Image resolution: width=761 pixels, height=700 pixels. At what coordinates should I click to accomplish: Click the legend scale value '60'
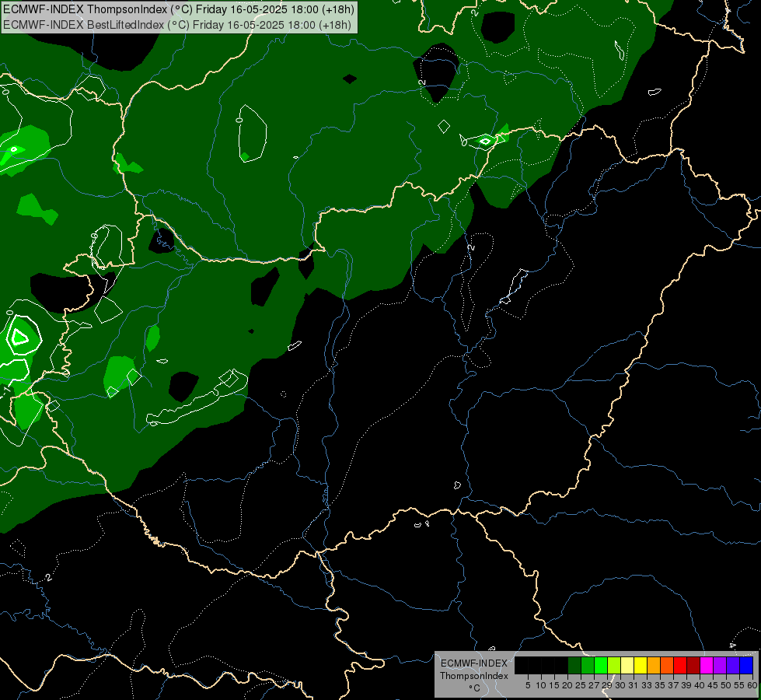pos(752,685)
